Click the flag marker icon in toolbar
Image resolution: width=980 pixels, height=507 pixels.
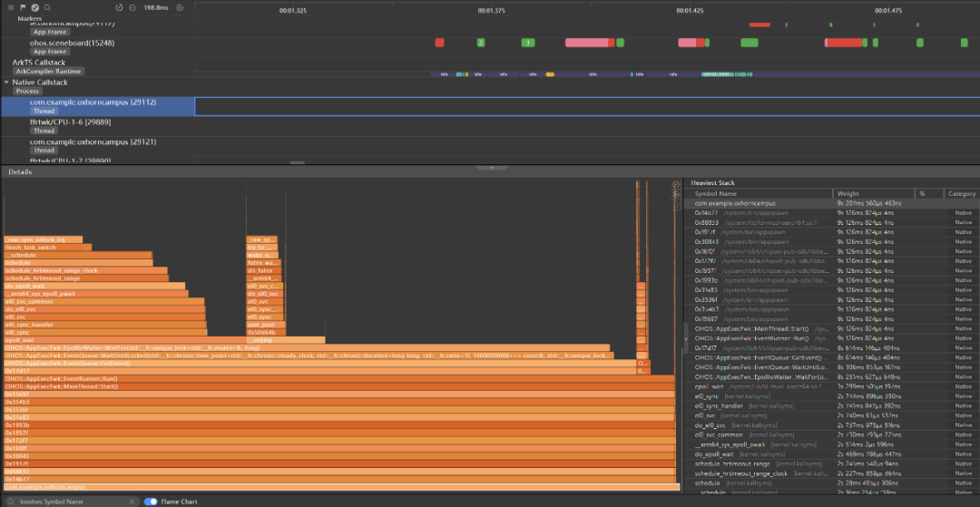pos(23,7)
